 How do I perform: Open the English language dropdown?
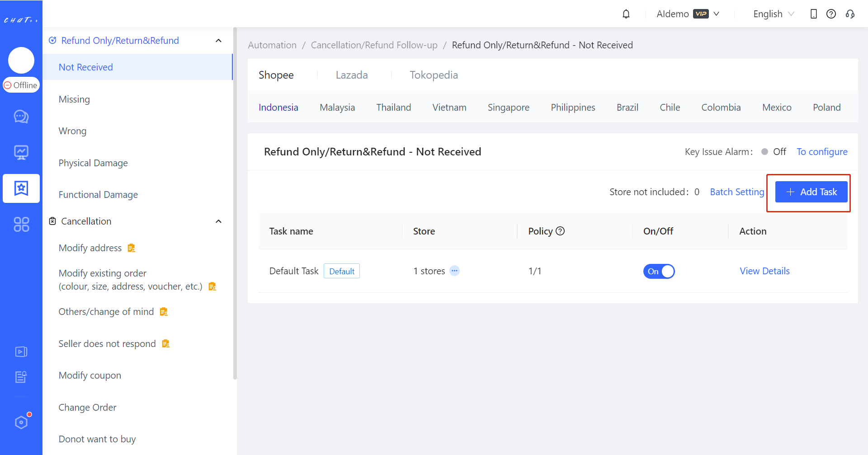click(x=774, y=14)
